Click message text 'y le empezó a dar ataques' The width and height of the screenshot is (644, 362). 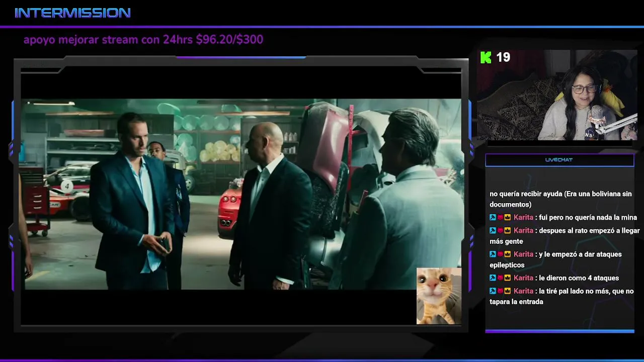[580, 254]
